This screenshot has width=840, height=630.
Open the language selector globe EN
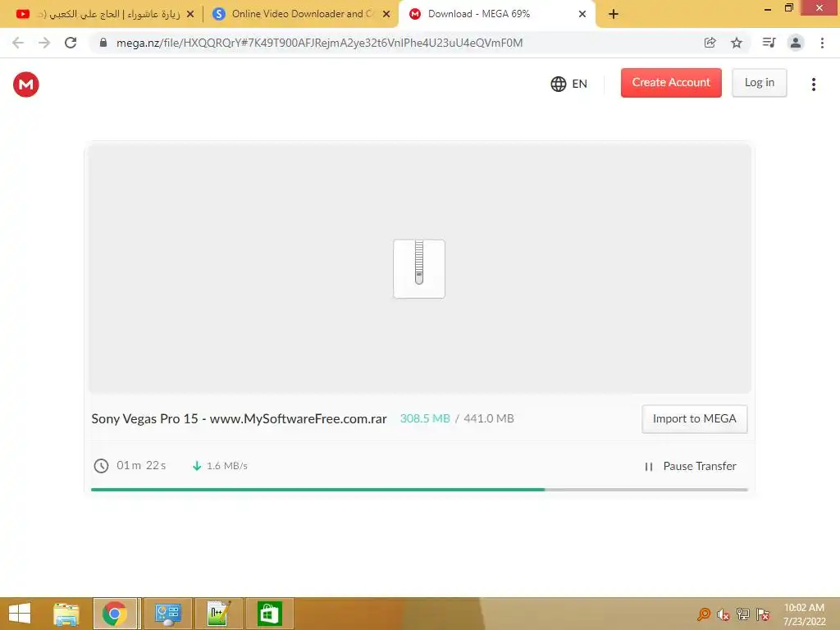pos(569,84)
